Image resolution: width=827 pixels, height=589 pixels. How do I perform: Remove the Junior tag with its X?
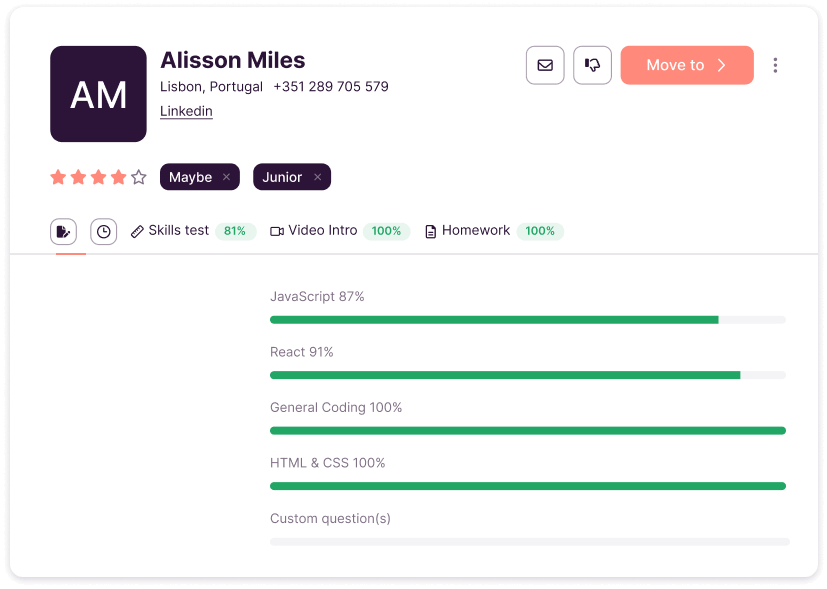click(x=317, y=177)
